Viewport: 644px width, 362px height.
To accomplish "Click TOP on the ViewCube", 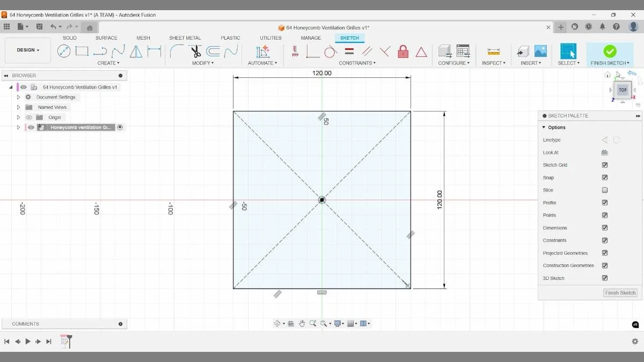I will pos(622,90).
